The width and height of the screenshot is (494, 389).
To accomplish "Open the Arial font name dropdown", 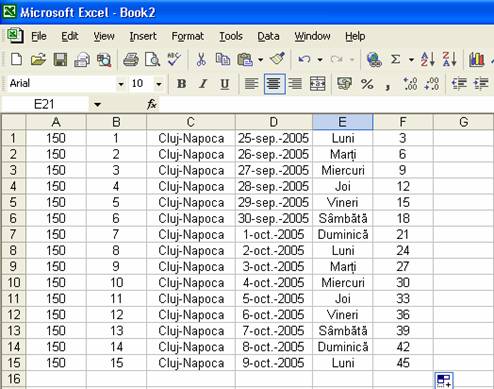I will [121, 84].
